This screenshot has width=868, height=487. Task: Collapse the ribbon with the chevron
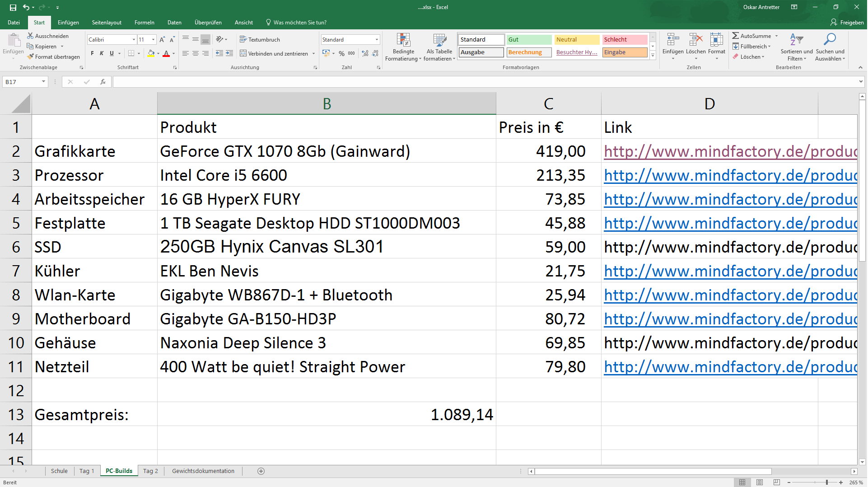point(860,67)
